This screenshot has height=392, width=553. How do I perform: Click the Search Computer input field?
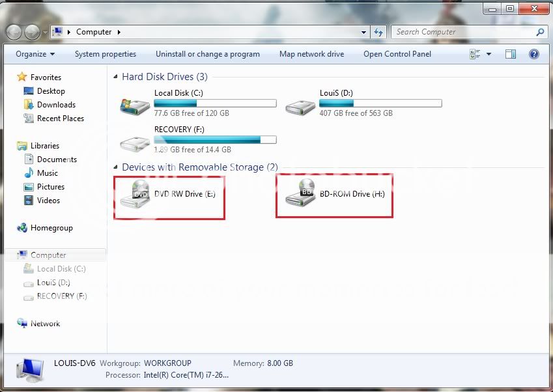pyautogui.click(x=462, y=32)
